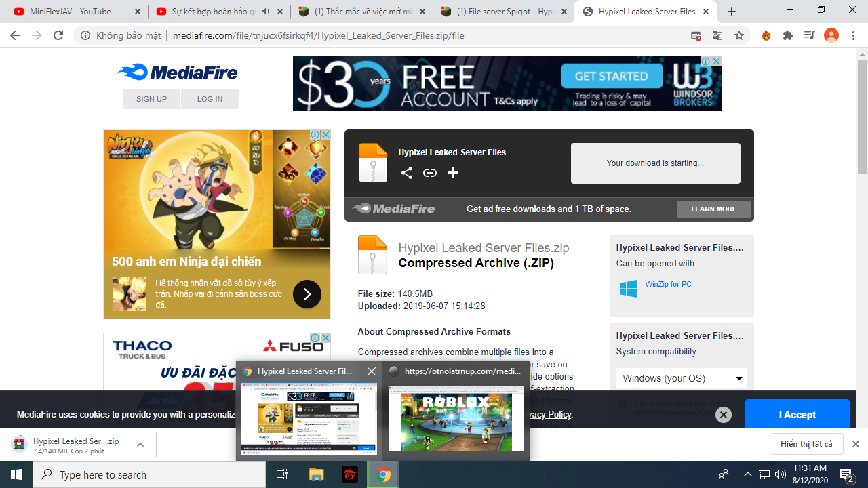The image size is (868, 488).
Task: Click the Hypixel Leaked Ser....zip download item
Action: tap(75, 445)
